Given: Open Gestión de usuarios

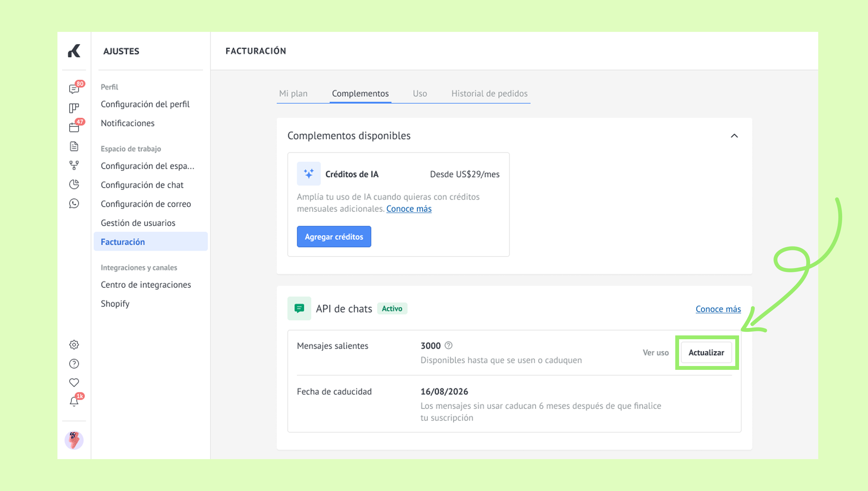Looking at the screenshot, I should (x=138, y=223).
